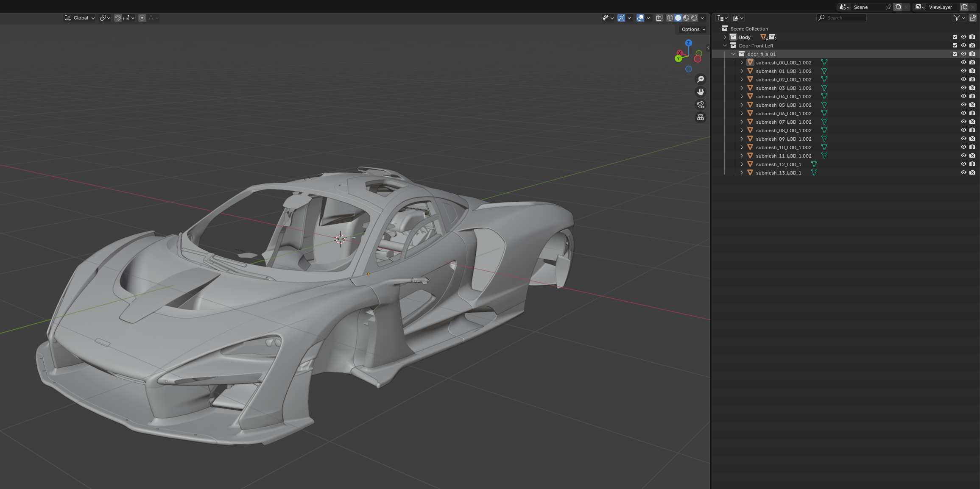The height and width of the screenshot is (489, 980).
Task: Toggle X-ray view icon
Action: [x=659, y=18]
